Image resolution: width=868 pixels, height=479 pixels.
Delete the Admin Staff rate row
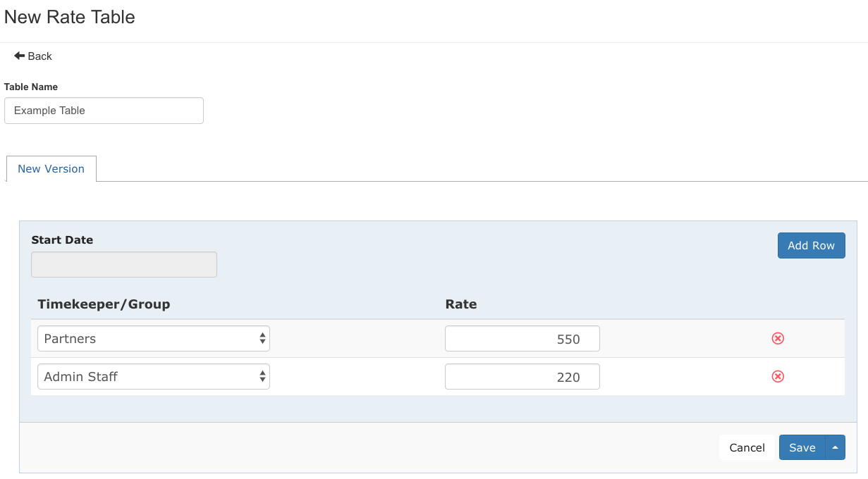tap(778, 376)
